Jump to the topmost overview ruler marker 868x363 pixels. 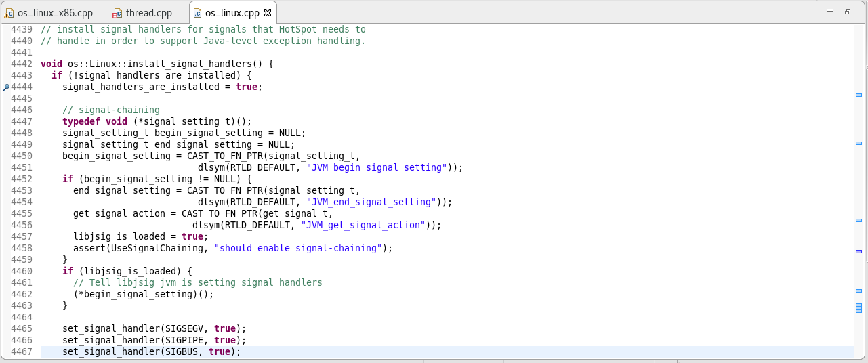click(x=859, y=95)
